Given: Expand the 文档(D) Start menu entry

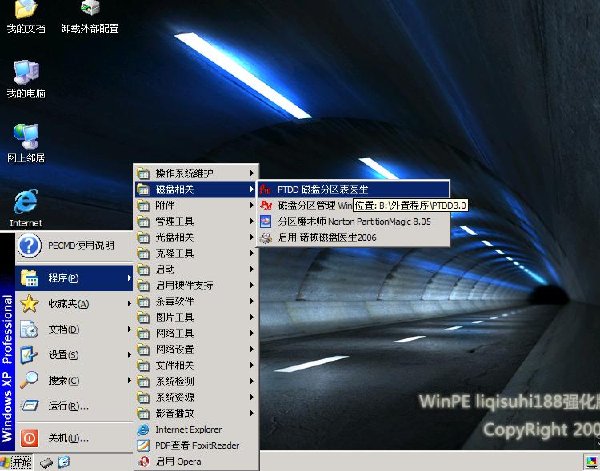Looking at the screenshot, I should click(x=74, y=329).
